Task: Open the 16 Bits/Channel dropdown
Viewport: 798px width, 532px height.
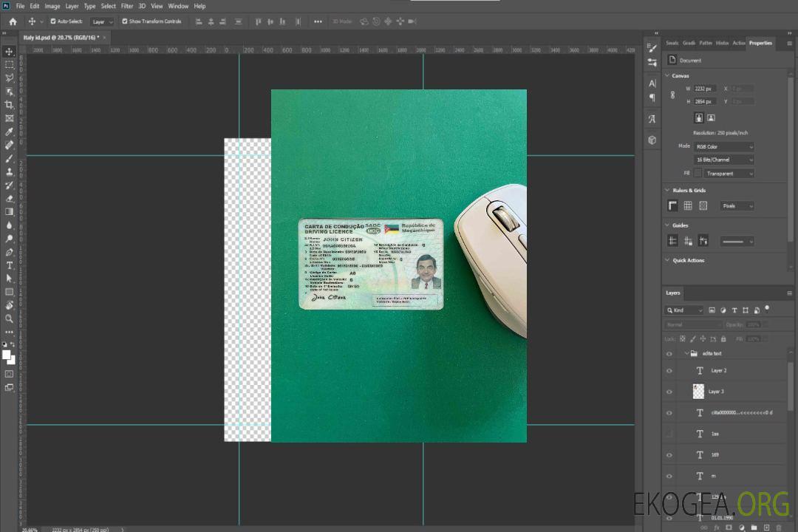Action: coord(723,160)
